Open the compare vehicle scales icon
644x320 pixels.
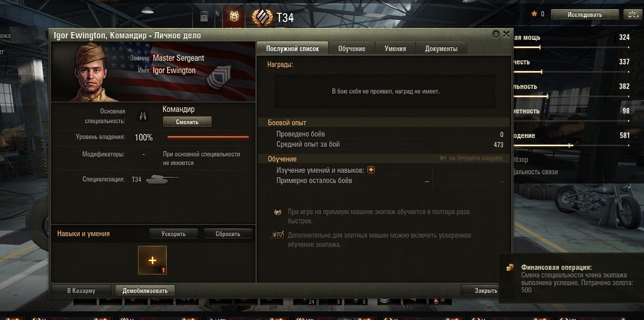coord(631,14)
